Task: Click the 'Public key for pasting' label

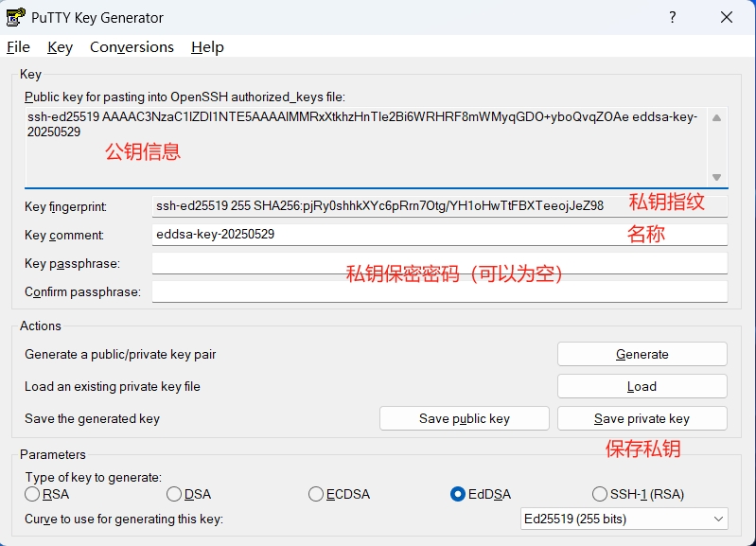Action: [x=185, y=97]
